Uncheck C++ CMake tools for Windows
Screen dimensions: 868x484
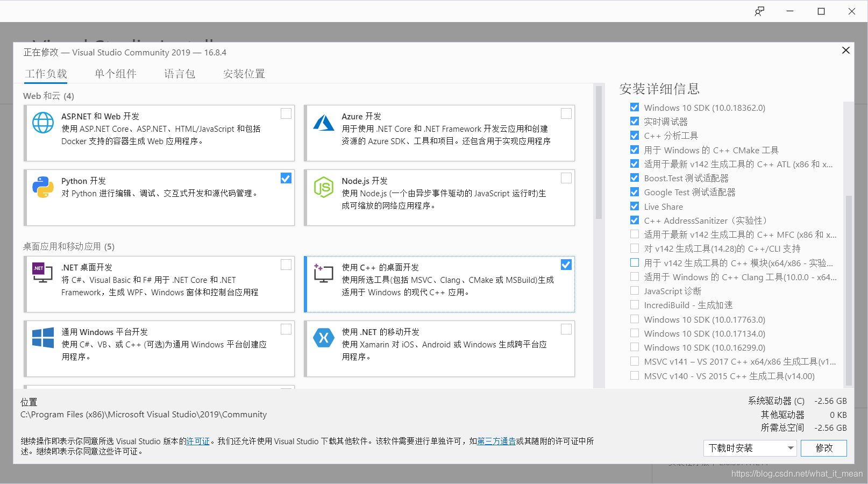[635, 150]
